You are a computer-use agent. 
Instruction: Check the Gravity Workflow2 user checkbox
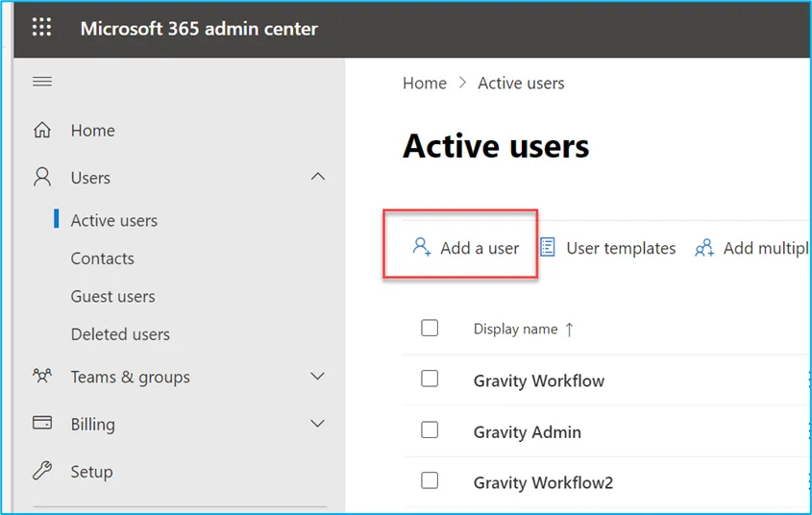tap(430, 480)
